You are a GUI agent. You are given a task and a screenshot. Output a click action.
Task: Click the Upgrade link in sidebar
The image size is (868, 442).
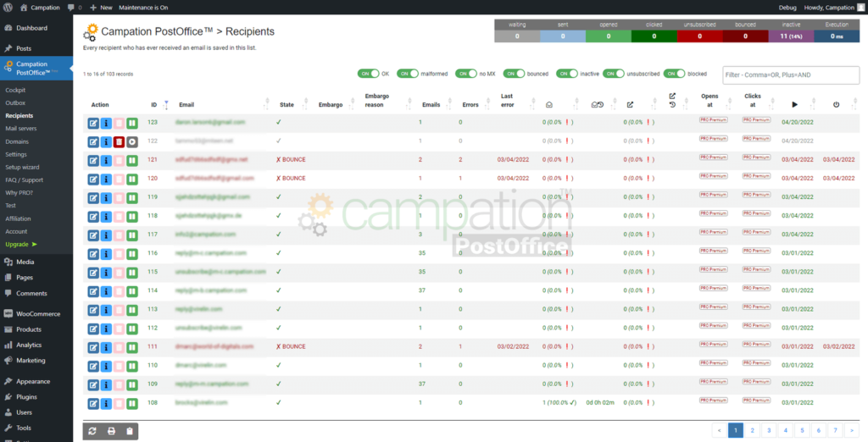coord(21,245)
